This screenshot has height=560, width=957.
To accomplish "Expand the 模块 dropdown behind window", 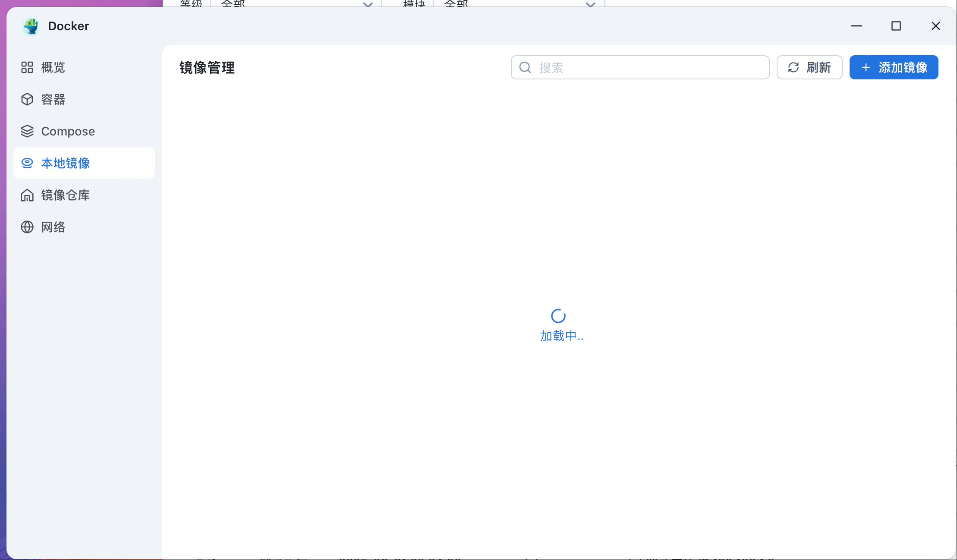I will pyautogui.click(x=590, y=4).
